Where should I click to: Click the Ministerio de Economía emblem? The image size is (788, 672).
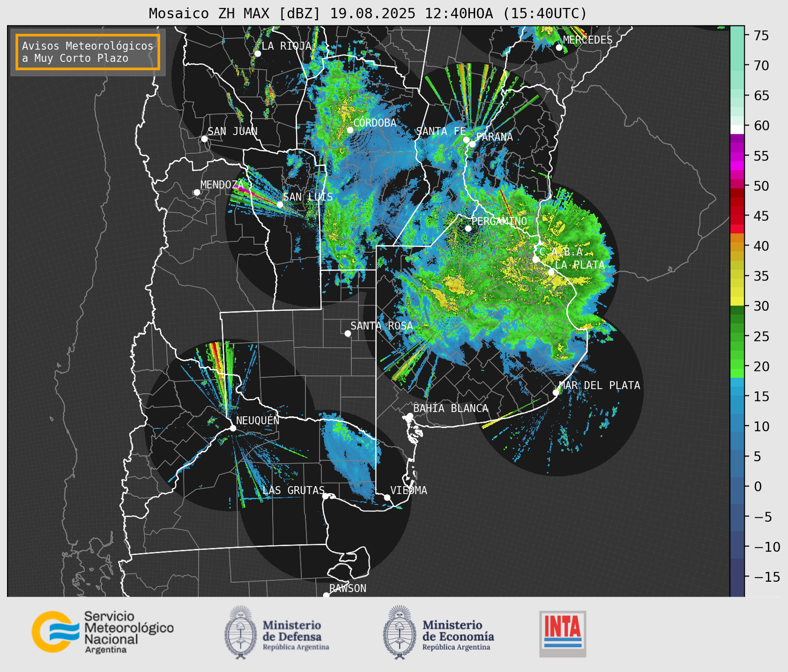(x=400, y=633)
